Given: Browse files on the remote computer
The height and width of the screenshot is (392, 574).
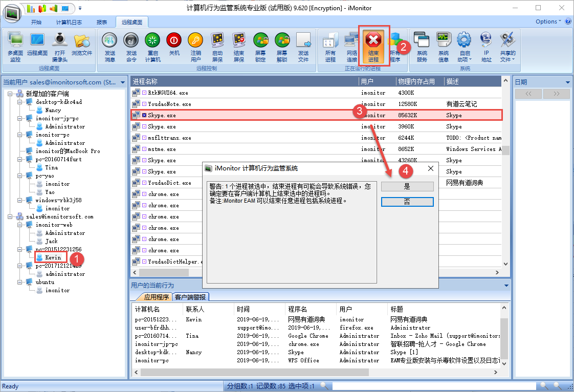Looking at the screenshot, I should click(x=82, y=44).
